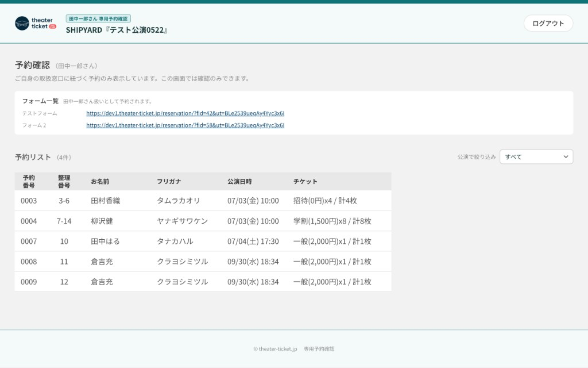Viewport: 588px width, 368px height.
Task: Click the 予約番号 column header
Action: pos(29,181)
